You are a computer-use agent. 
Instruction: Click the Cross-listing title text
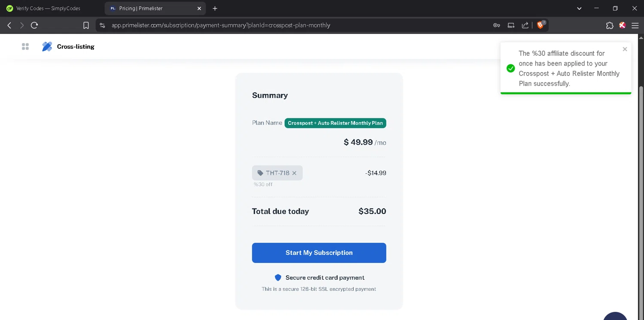76,46
